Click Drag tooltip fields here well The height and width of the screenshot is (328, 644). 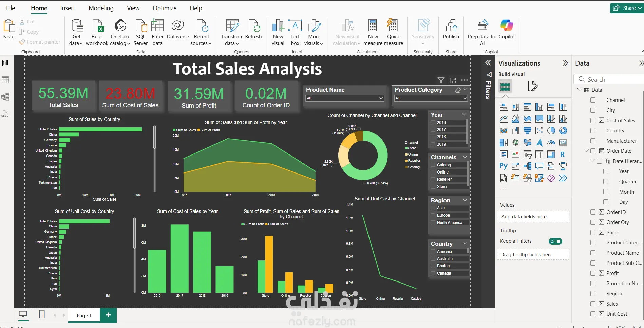[533, 255]
